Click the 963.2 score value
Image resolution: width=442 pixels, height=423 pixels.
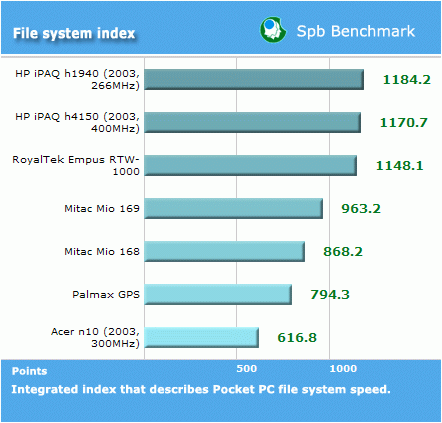click(361, 209)
